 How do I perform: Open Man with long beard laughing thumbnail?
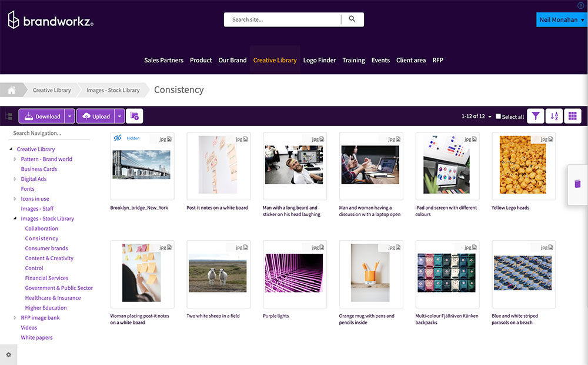click(x=294, y=164)
